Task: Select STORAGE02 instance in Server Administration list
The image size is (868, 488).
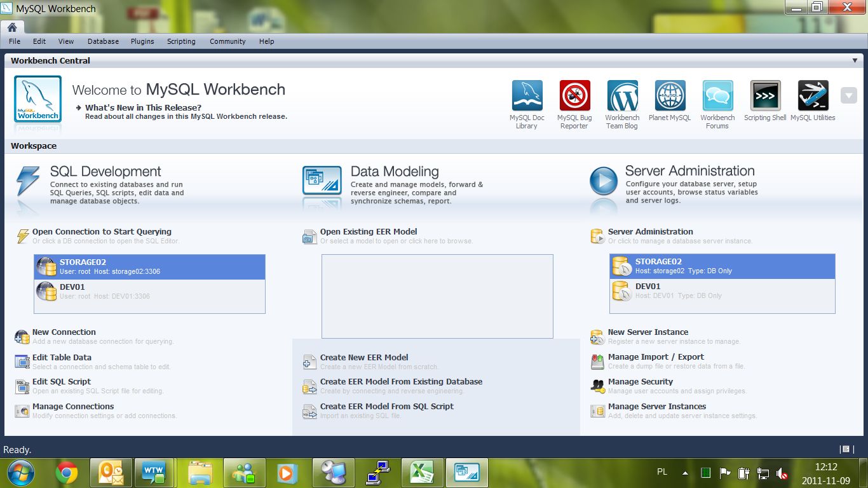Action: click(722, 266)
